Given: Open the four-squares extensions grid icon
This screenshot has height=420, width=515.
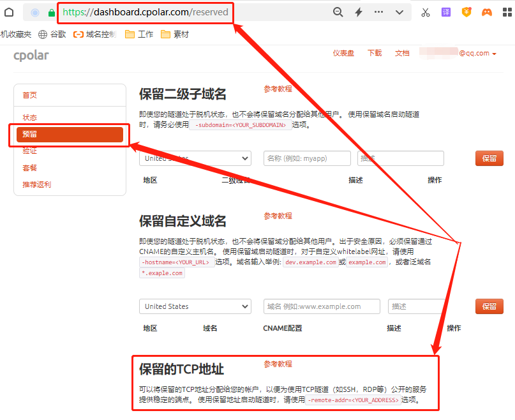Looking at the screenshot, I should tap(507, 12).
